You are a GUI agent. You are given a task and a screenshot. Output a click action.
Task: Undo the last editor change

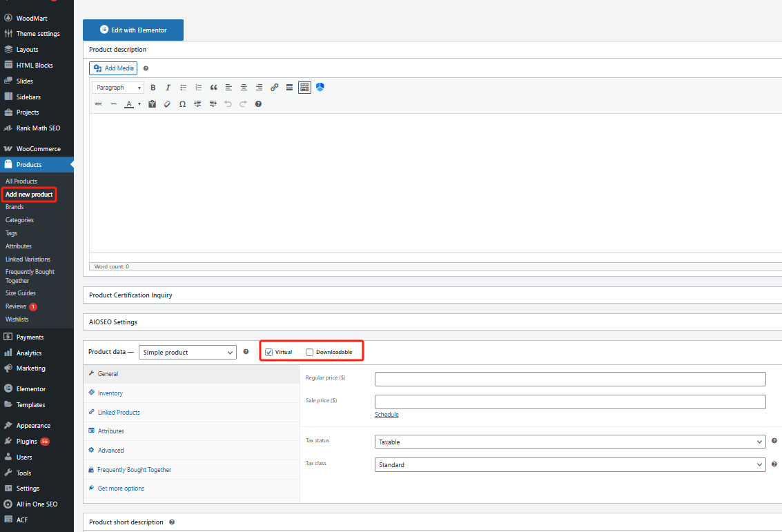(x=228, y=104)
